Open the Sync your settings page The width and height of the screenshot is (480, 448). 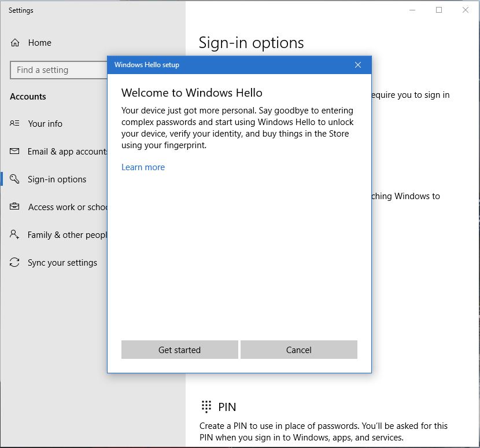62,262
